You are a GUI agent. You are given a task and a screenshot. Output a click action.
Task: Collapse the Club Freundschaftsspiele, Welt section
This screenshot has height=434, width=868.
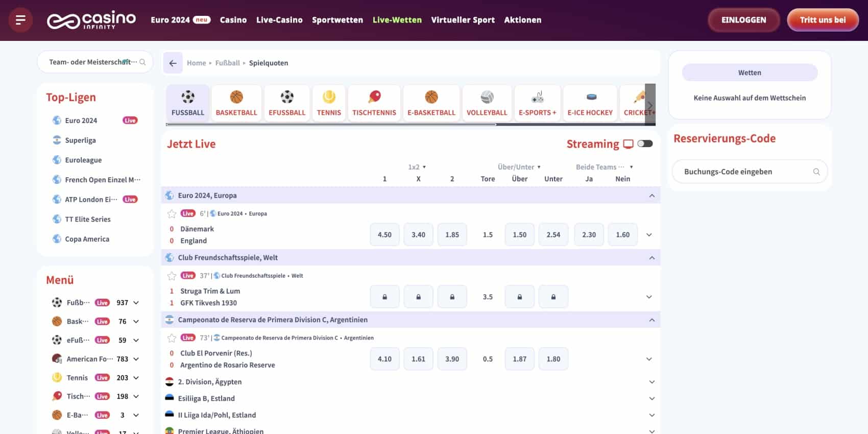coord(652,258)
